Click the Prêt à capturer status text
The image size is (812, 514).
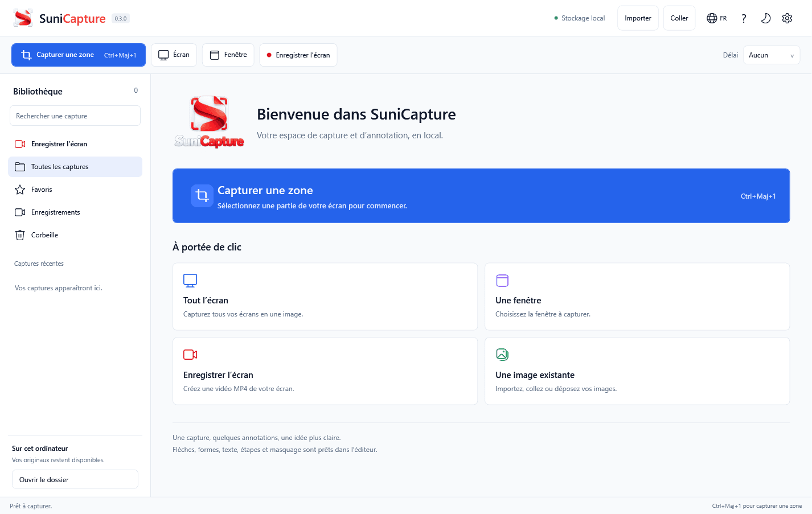click(31, 506)
